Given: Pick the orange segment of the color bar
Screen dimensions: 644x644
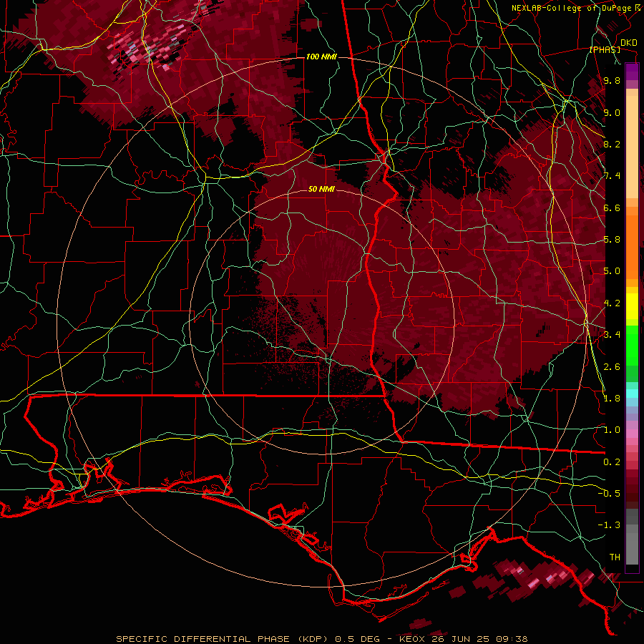Looking at the screenshot, I should point(632,248).
